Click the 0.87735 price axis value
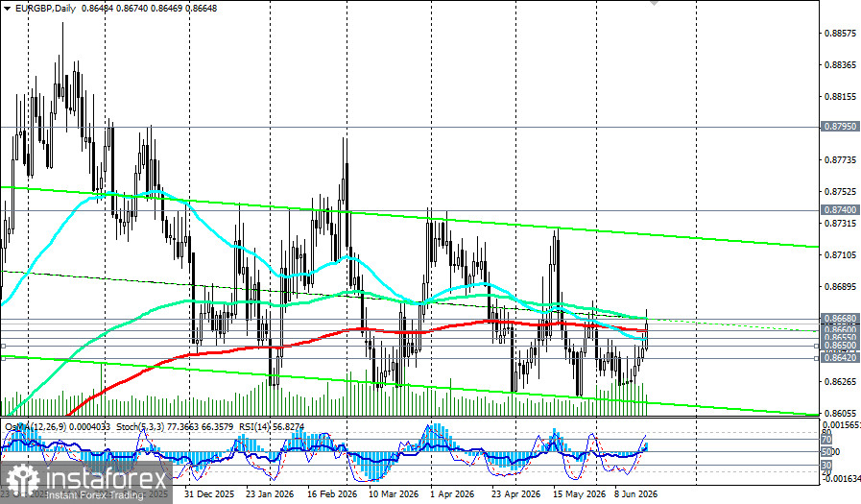Viewport: 861px width, 504px height. tap(840, 160)
